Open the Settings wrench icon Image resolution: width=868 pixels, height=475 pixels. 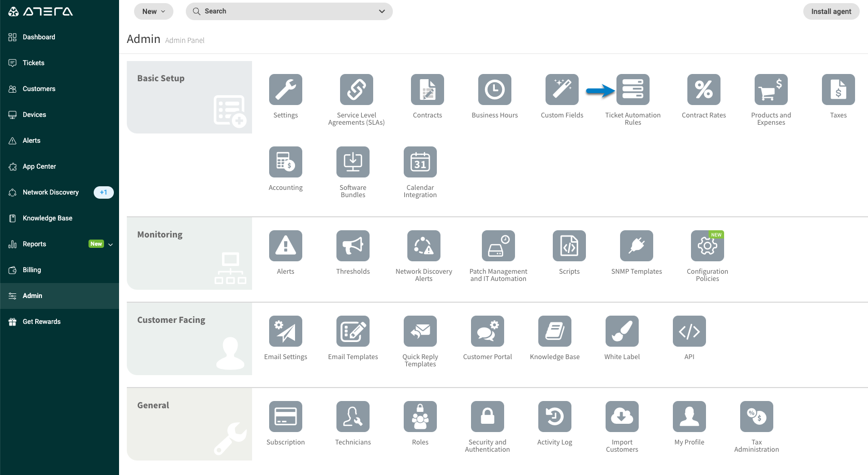[286, 90]
